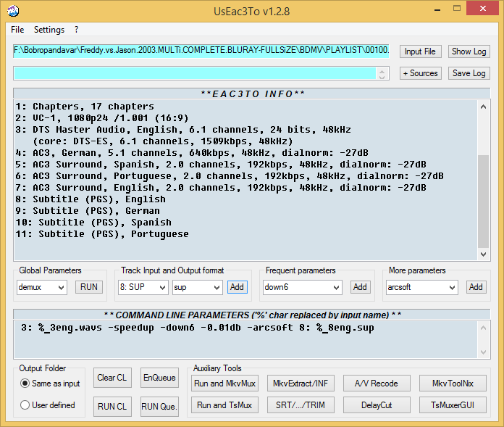Click Add in More parameters group
The height and width of the screenshot is (427, 504).
[x=476, y=287]
